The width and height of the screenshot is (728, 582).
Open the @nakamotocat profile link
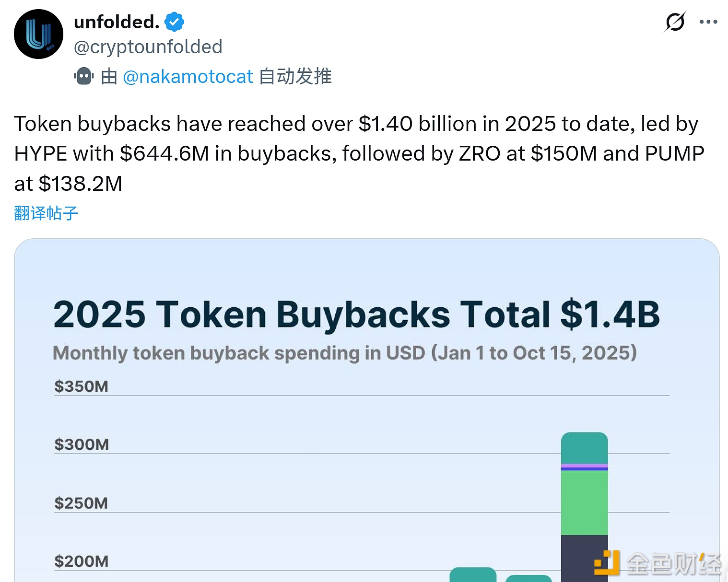pyautogui.click(x=188, y=76)
